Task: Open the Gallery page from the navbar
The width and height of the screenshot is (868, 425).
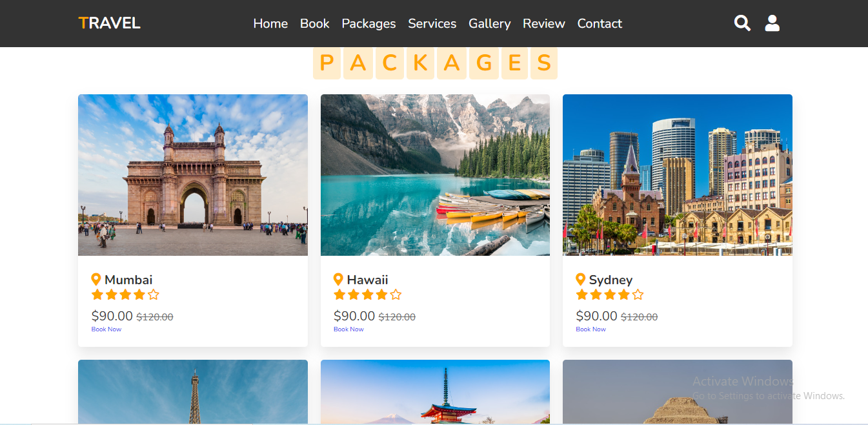Action: (490, 23)
